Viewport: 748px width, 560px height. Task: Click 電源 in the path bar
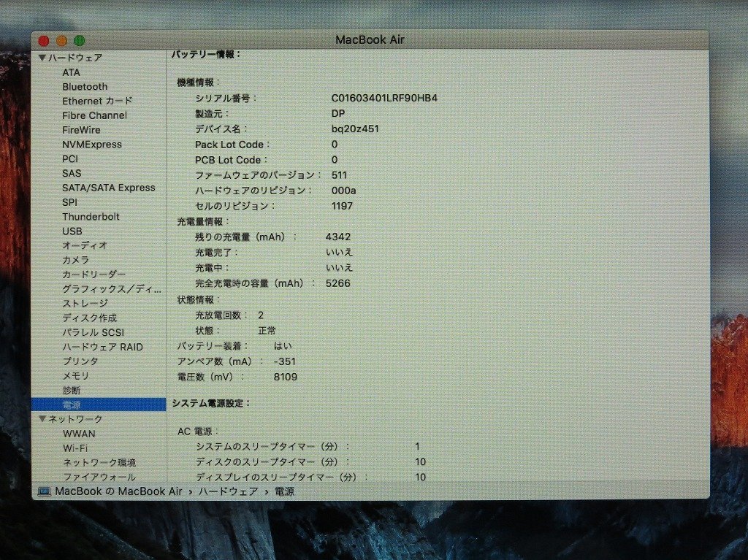pyautogui.click(x=284, y=491)
